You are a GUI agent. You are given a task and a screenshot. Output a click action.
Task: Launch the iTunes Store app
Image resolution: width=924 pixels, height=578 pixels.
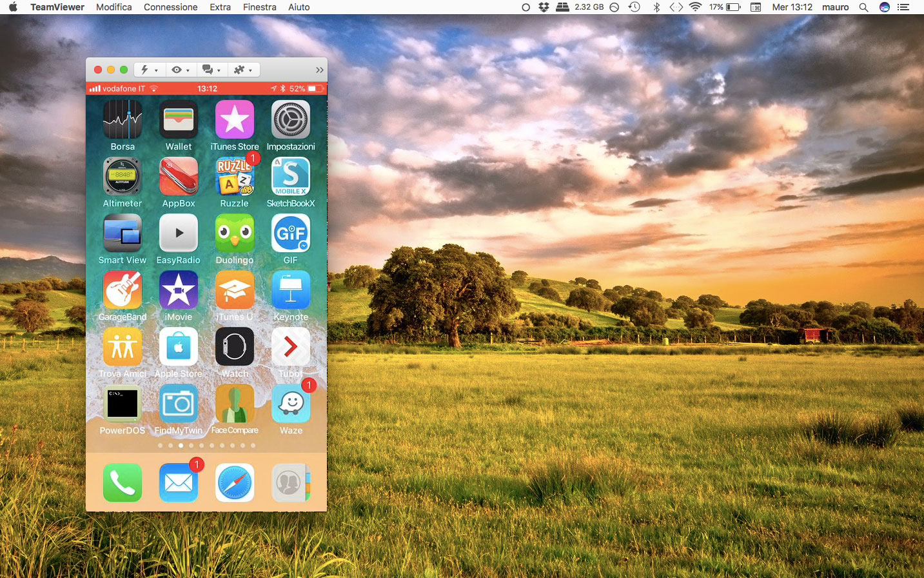[x=235, y=120]
